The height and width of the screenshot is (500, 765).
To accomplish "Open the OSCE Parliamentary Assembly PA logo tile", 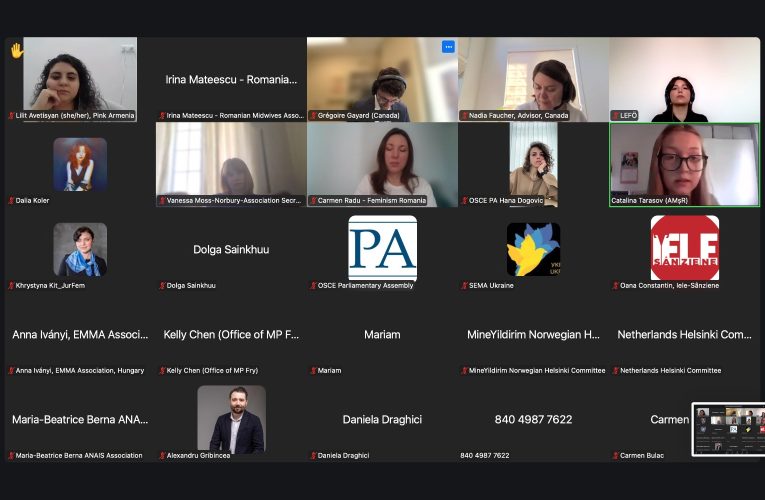I will [x=382, y=248].
